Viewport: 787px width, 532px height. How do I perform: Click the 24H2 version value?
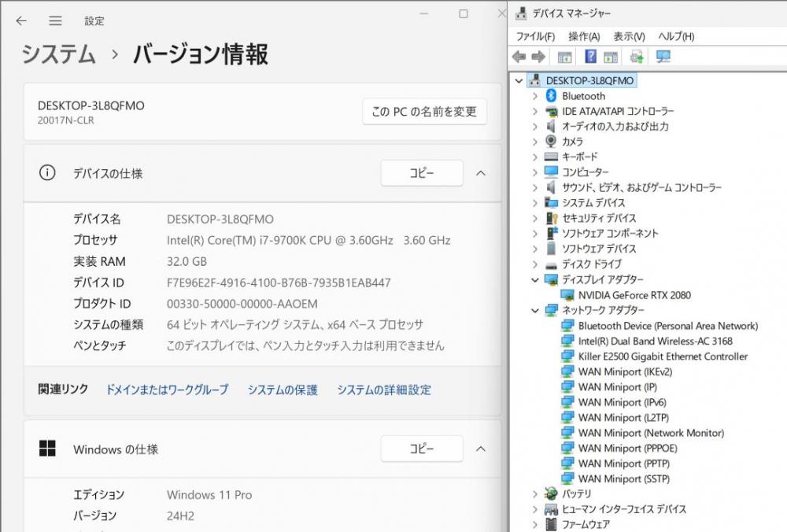coord(180,516)
